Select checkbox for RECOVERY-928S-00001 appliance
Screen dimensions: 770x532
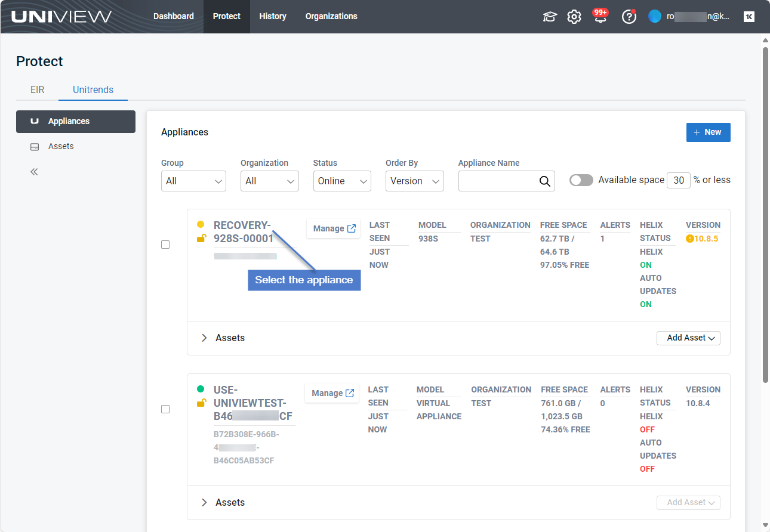(165, 245)
